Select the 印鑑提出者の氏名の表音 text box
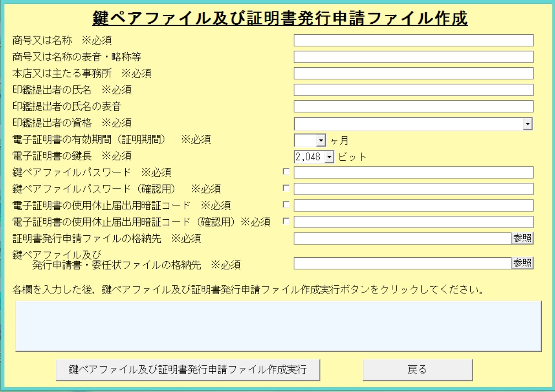Screen dimensions: 555x392 [413, 107]
